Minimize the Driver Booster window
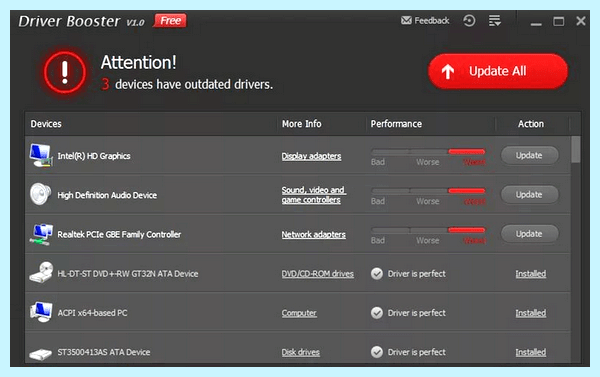Image resolution: width=600 pixels, height=377 pixels. (x=536, y=24)
